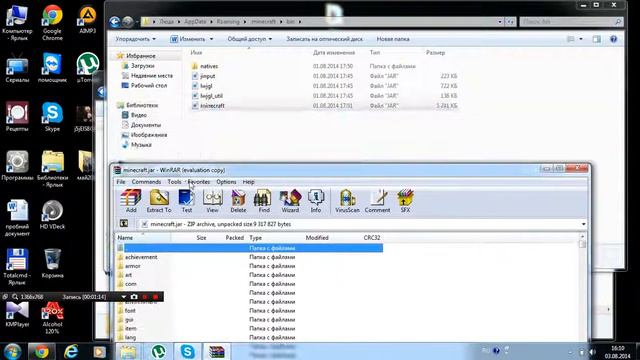Open the Explorer view options dropdown arrow

point(581,39)
